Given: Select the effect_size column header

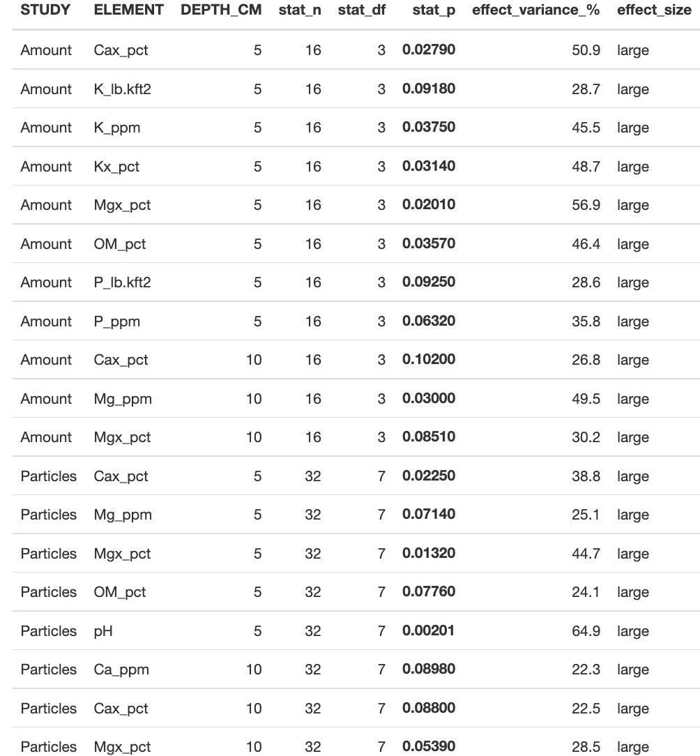Looking at the screenshot, I should click(x=654, y=10).
